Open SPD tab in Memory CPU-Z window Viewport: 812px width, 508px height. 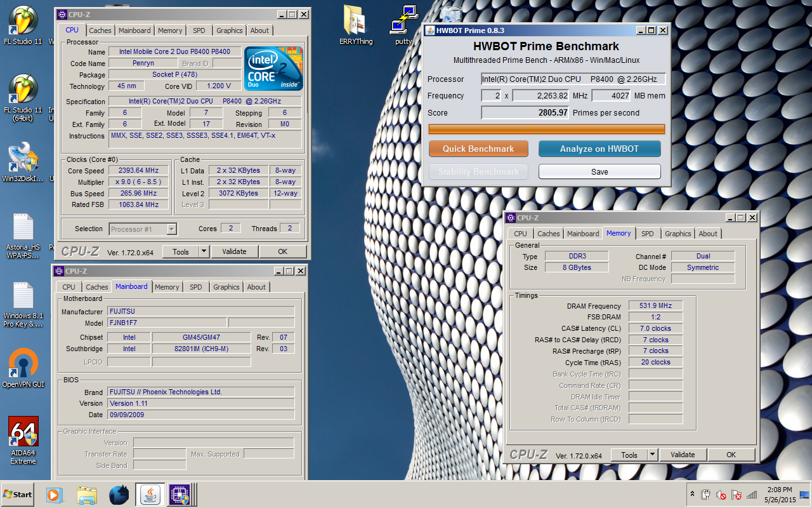[647, 234]
